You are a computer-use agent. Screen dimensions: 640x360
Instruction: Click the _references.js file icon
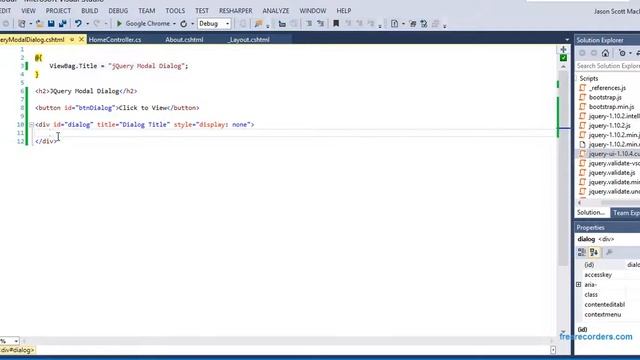click(x=582, y=88)
